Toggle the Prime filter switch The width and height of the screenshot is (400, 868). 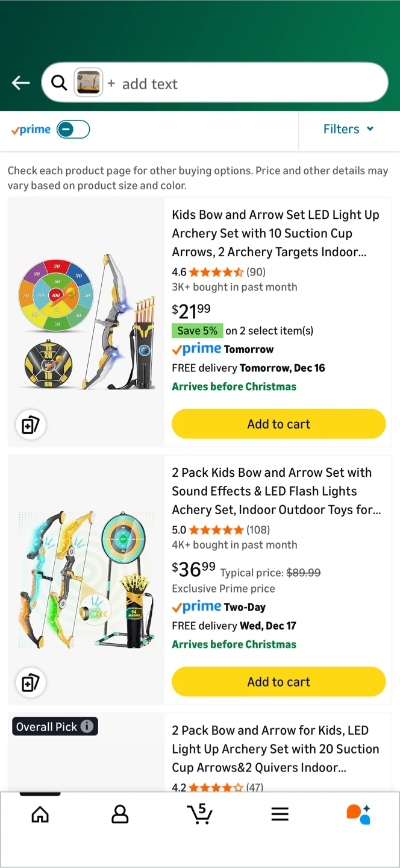pos(73,129)
